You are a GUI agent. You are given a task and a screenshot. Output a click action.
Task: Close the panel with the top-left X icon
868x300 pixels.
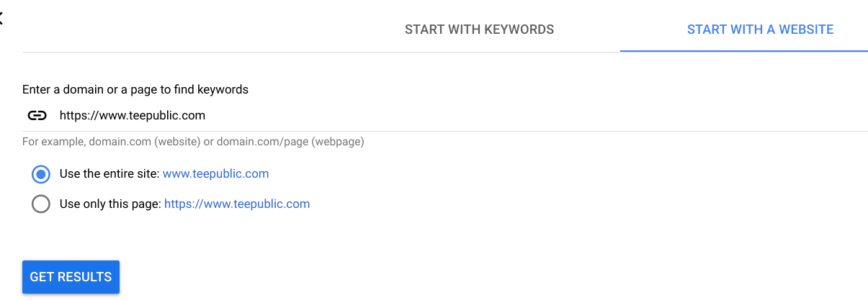tap(1, 19)
